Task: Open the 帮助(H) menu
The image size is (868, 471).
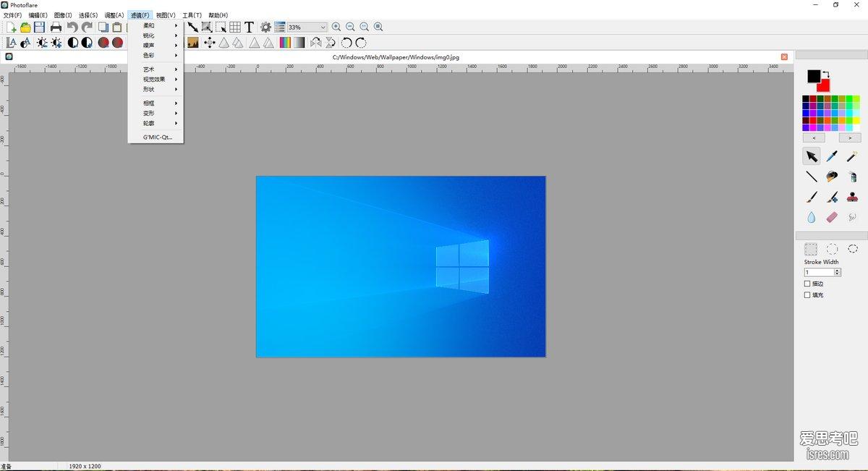Action: point(218,15)
